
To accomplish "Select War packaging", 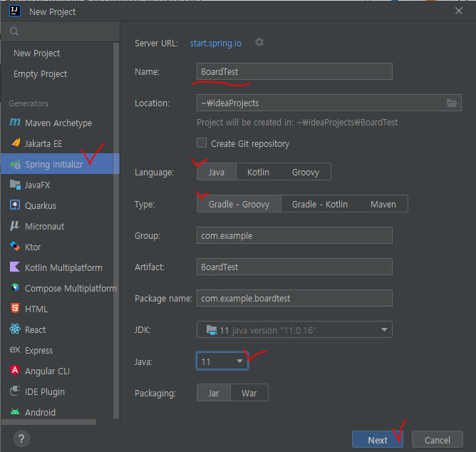I will coord(249,393).
